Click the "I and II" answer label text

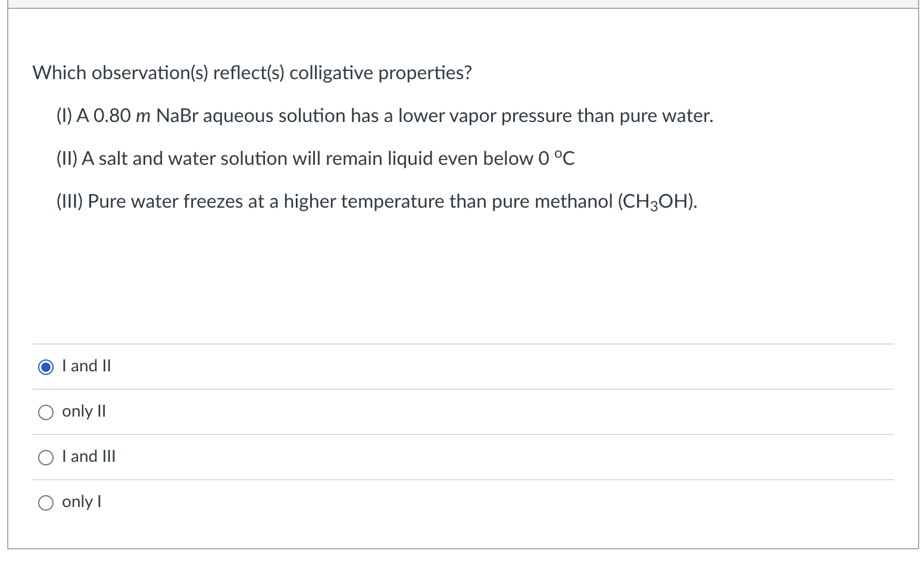tap(86, 366)
